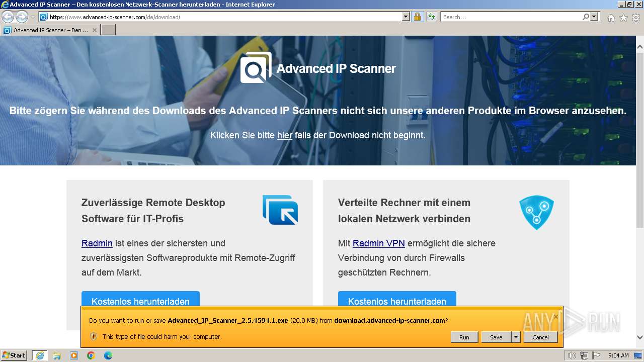Go forward with the Forward arrow

click(22, 17)
